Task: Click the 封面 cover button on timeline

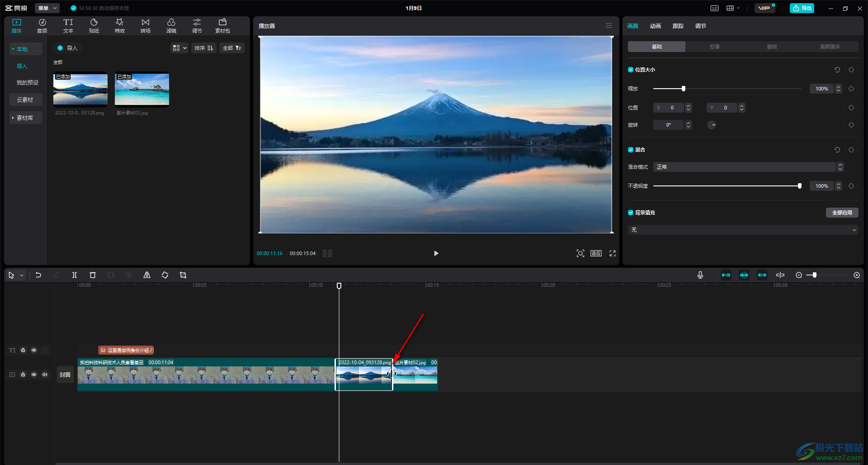Action: tap(65, 375)
